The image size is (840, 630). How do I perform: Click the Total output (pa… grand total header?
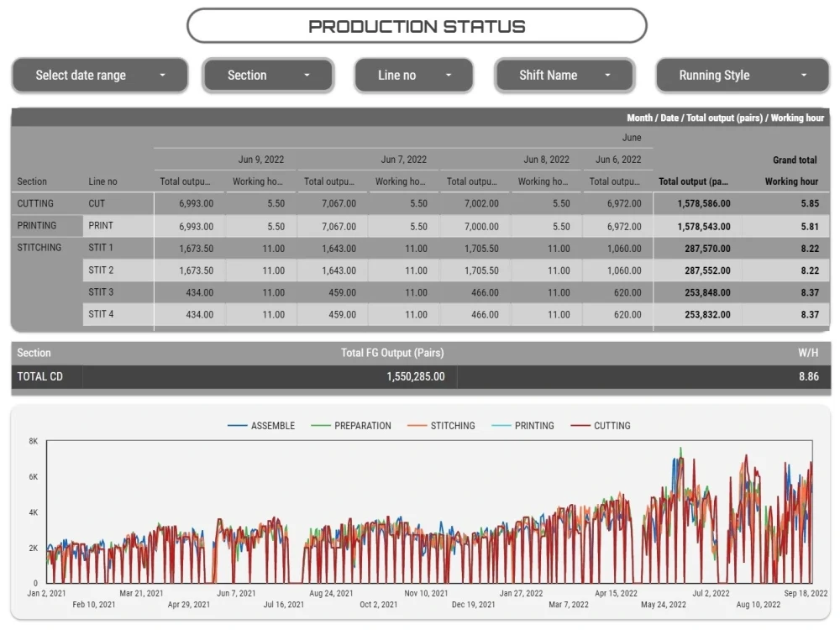coord(693,181)
